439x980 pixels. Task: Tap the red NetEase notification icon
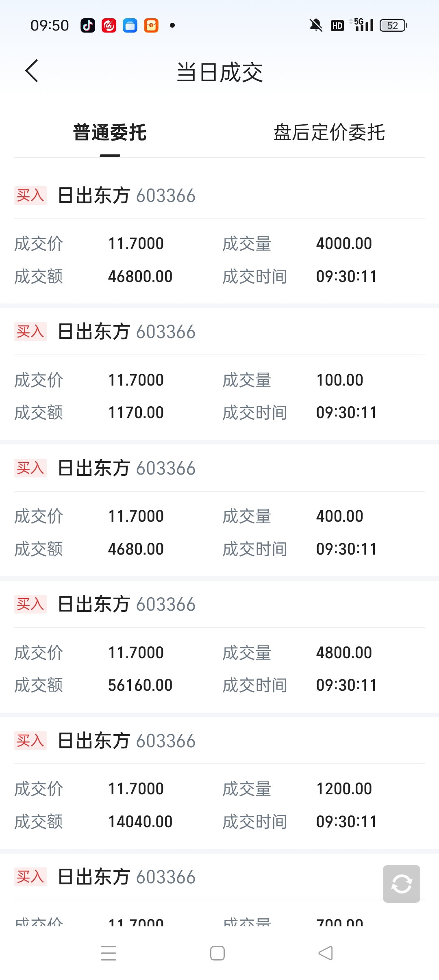pyautogui.click(x=109, y=26)
